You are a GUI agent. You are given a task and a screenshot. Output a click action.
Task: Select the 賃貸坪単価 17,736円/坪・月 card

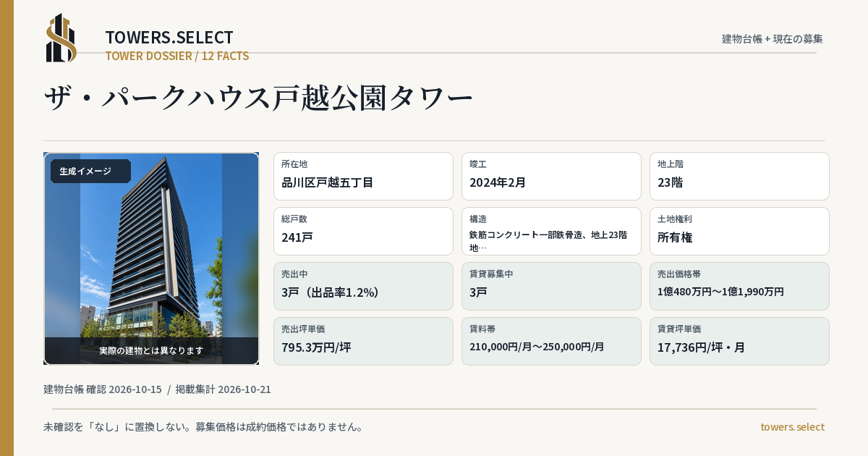click(x=739, y=341)
